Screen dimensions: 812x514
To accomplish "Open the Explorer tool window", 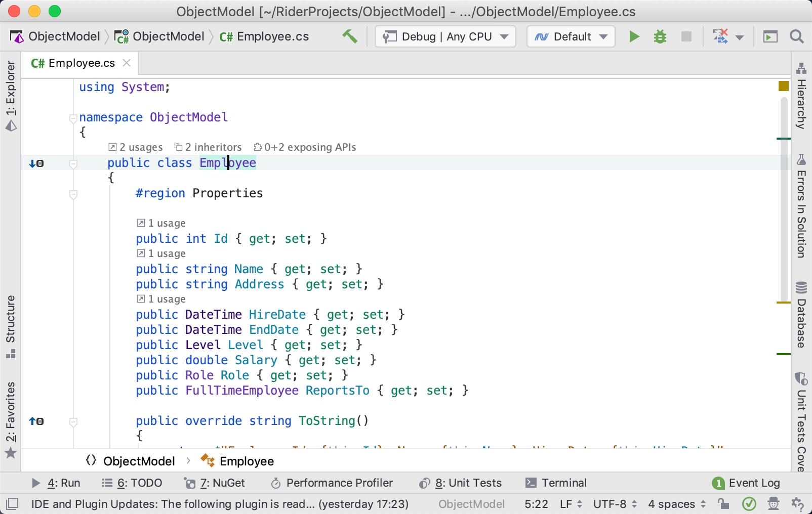I will pyautogui.click(x=11, y=96).
